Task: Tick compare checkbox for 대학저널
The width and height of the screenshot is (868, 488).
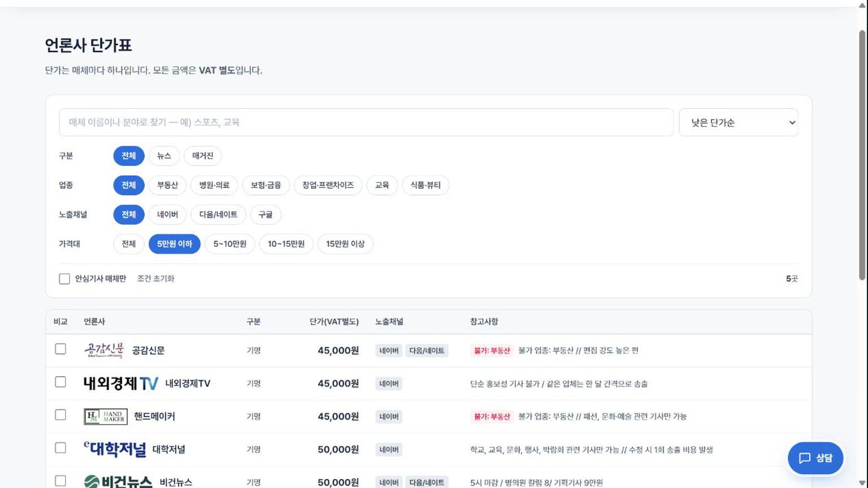Action: [60, 447]
